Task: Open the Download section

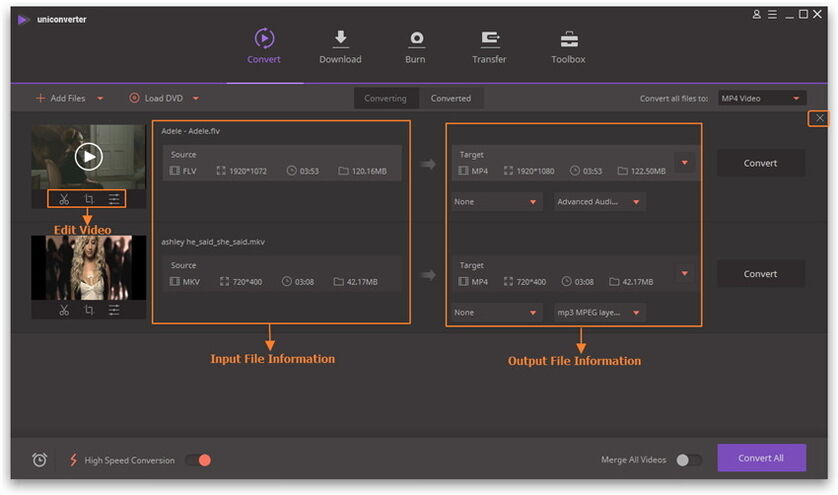Action: [x=340, y=47]
